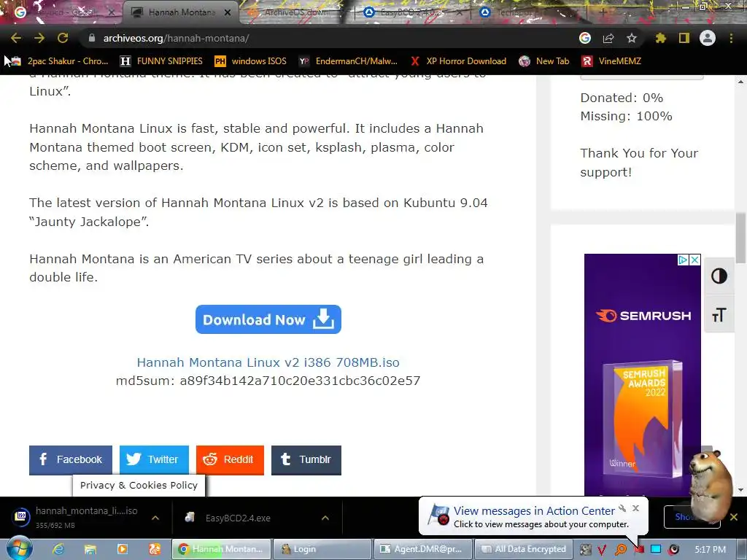Open the 2pac Shakur bookmark

pos(61,61)
